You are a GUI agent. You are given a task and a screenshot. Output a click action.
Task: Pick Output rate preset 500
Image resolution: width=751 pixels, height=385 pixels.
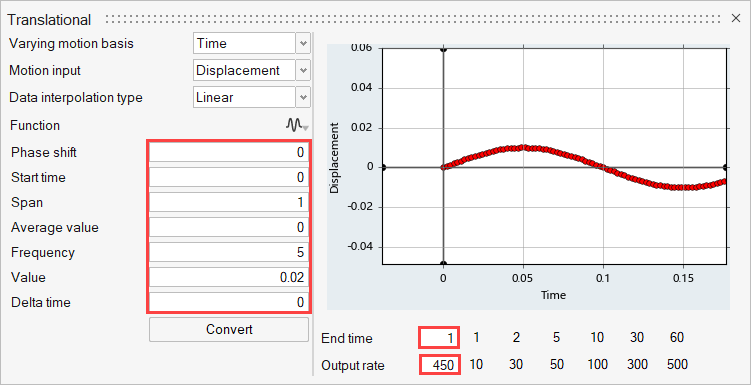coord(677,364)
